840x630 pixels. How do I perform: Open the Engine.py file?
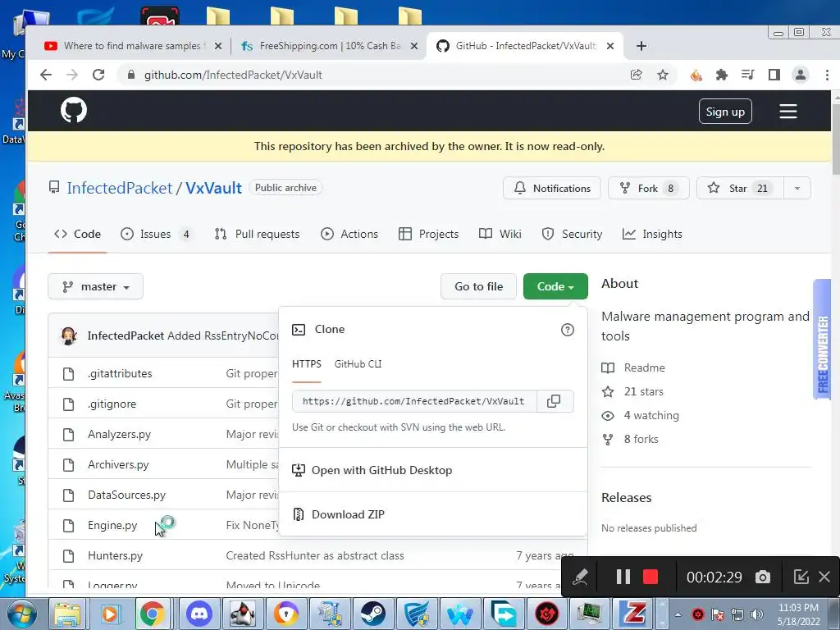(112, 526)
